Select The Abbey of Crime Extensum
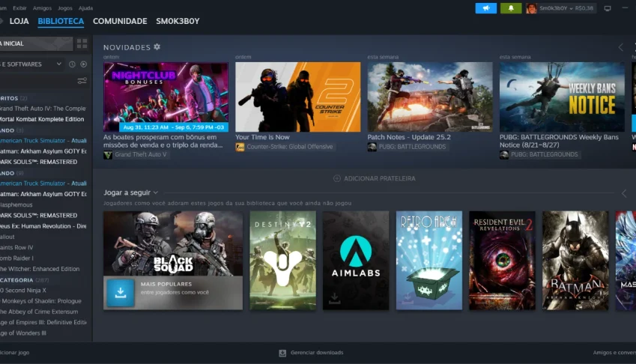This screenshot has height=364, width=636. [39, 312]
